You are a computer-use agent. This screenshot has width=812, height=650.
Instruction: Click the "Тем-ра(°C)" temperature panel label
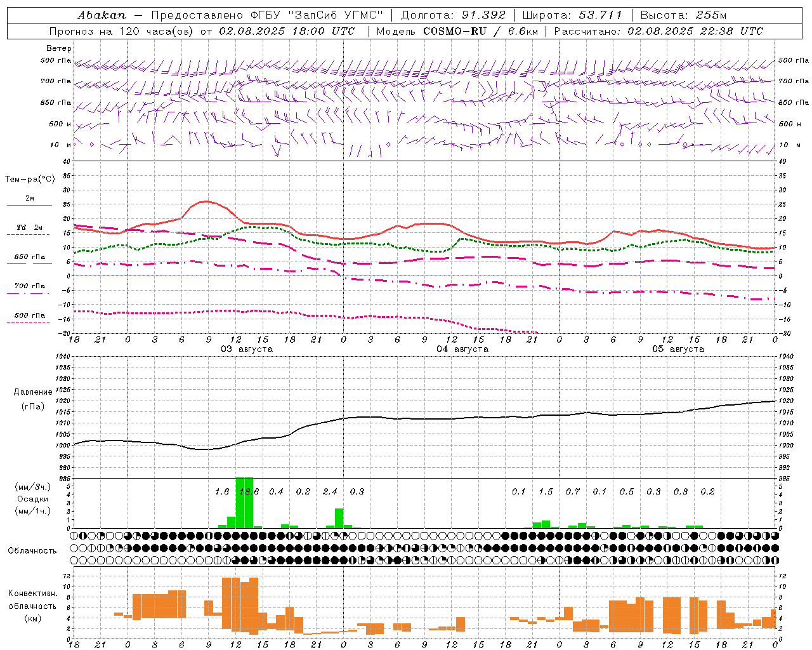(30, 179)
